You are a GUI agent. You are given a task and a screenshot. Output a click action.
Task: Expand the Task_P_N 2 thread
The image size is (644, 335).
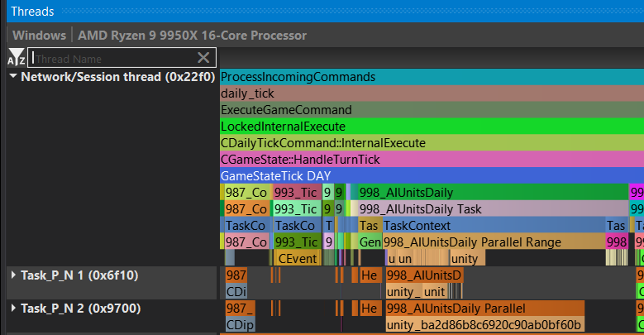(x=13, y=308)
